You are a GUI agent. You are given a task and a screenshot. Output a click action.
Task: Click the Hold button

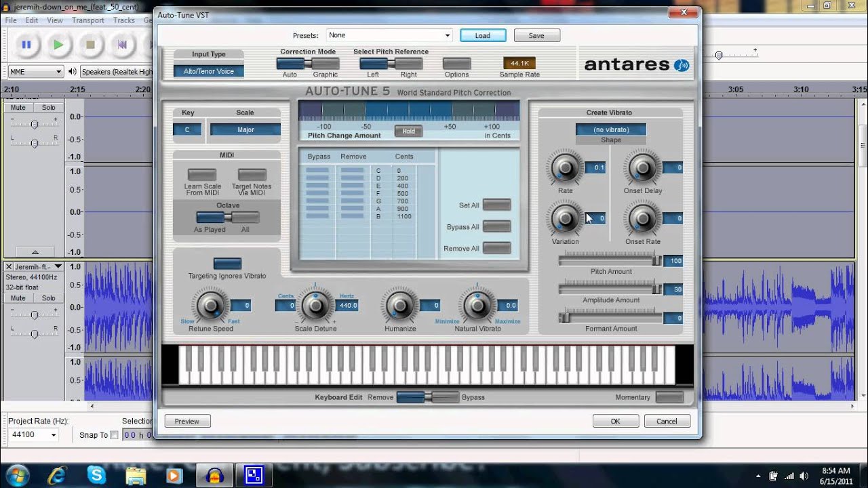pyautogui.click(x=408, y=131)
